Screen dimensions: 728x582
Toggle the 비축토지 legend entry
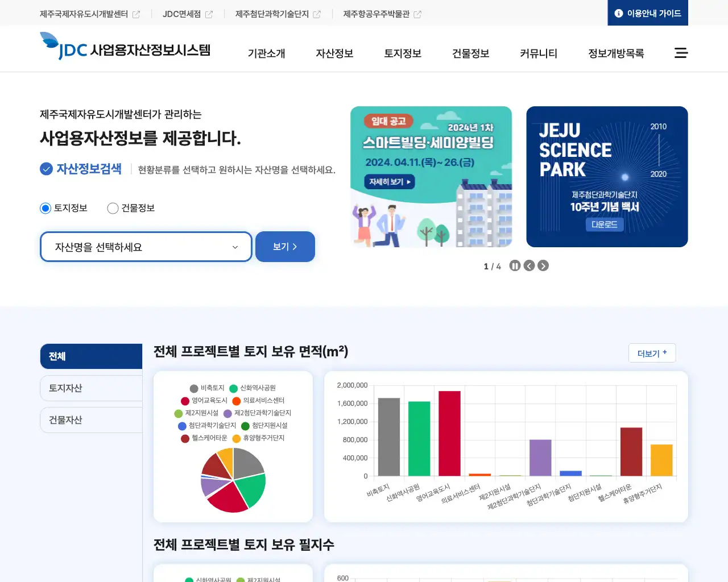tap(207, 388)
